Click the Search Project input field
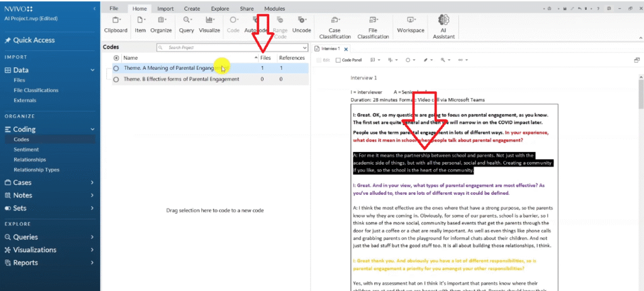The image size is (644, 291). [230, 48]
